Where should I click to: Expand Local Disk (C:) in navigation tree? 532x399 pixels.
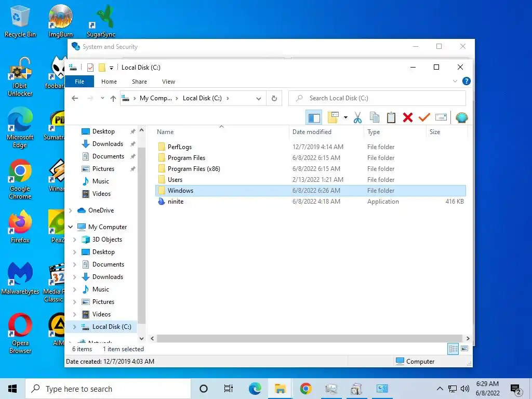click(75, 327)
